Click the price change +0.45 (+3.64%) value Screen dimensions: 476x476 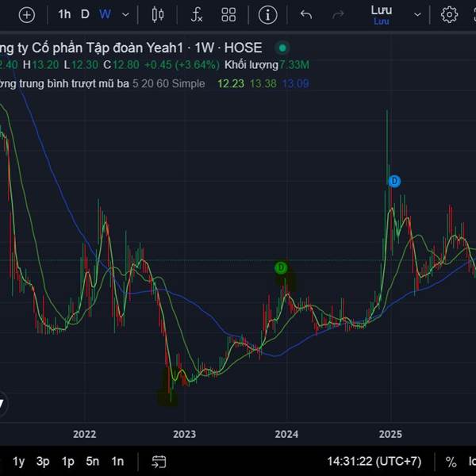coord(182,65)
